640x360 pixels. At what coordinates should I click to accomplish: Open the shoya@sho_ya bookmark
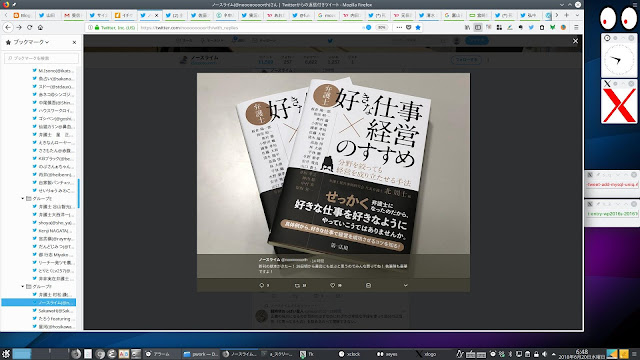click(x=53, y=222)
